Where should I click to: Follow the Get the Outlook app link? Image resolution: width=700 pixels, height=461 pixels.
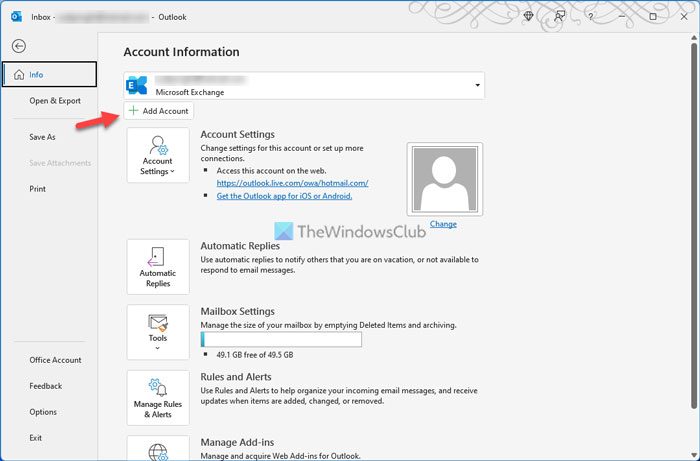[x=284, y=196]
